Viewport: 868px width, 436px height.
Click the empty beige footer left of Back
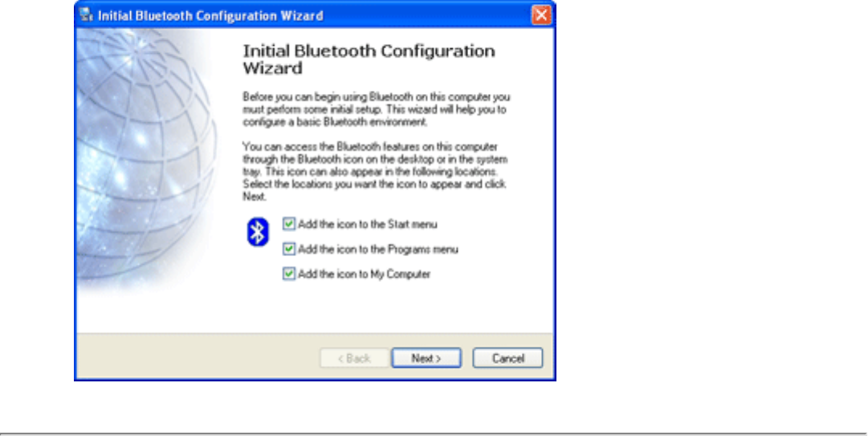click(197, 357)
